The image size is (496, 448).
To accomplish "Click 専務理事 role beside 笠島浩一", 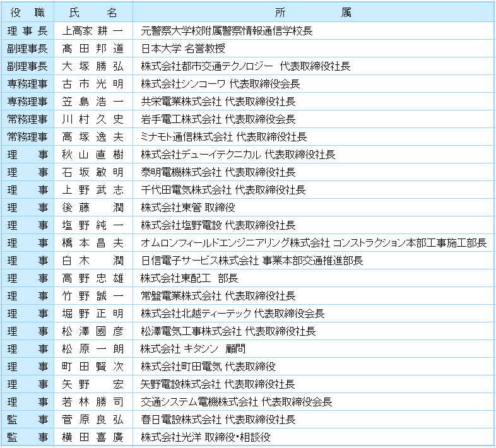I will [28, 102].
